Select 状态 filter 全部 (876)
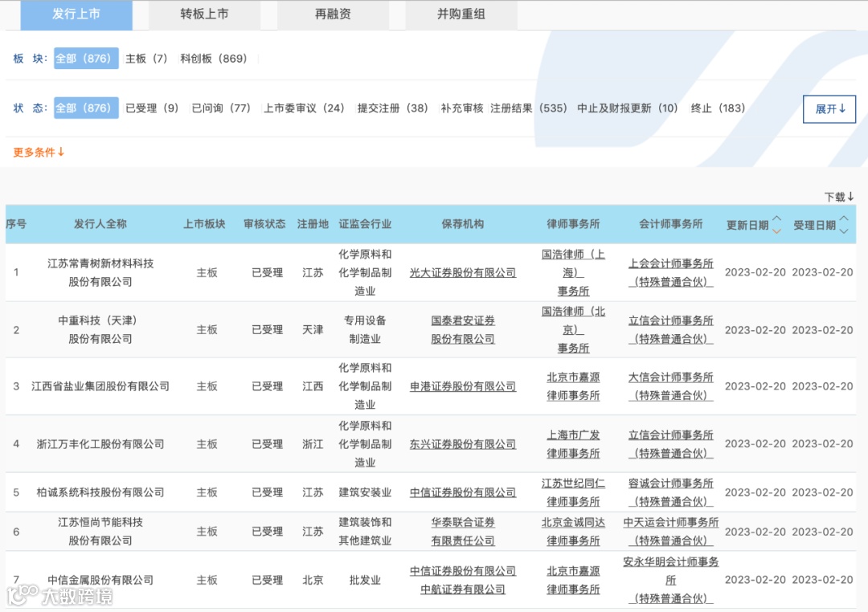Screen dimensions: 868x612 pos(86,108)
